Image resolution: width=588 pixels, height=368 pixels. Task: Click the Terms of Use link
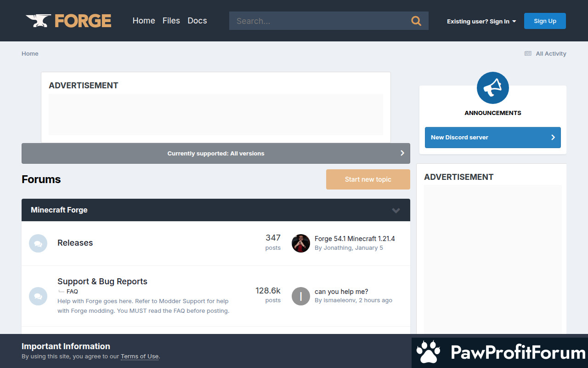click(140, 356)
